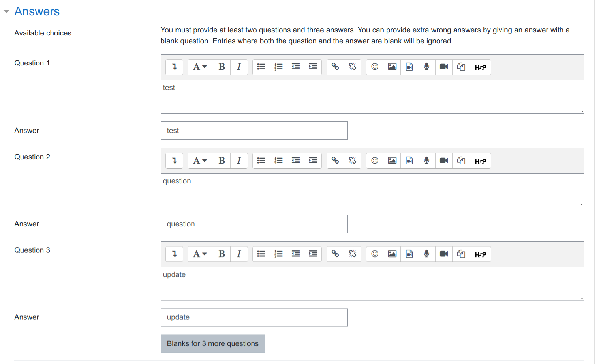Click Bold in Question 1 editor toolbar

pos(222,67)
